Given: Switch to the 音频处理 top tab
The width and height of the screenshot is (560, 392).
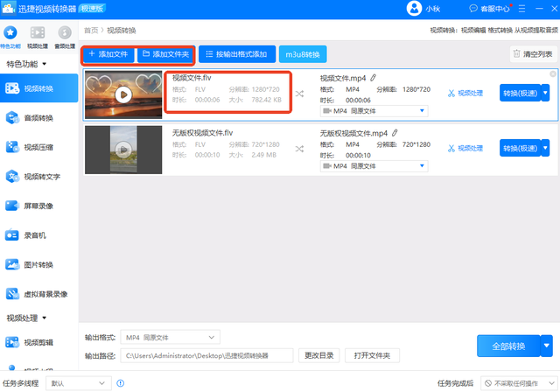Looking at the screenshot, I should tap(65, 37).
